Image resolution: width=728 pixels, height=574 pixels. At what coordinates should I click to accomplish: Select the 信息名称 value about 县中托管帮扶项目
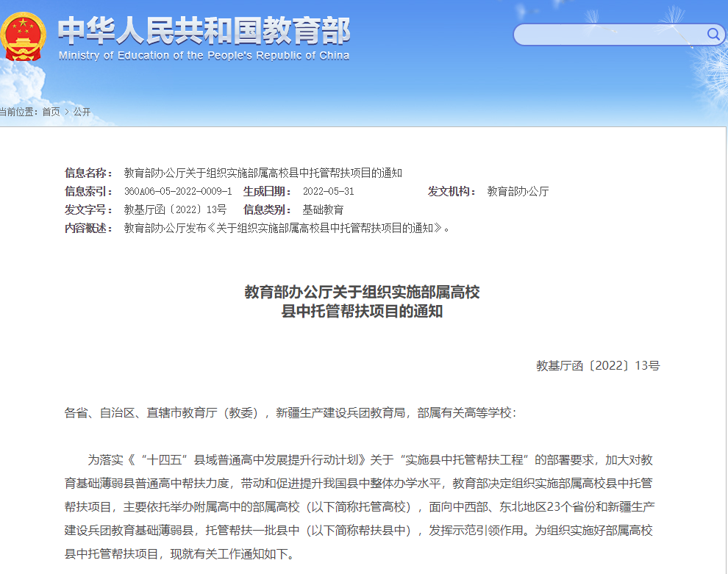[x=263, y=173]
